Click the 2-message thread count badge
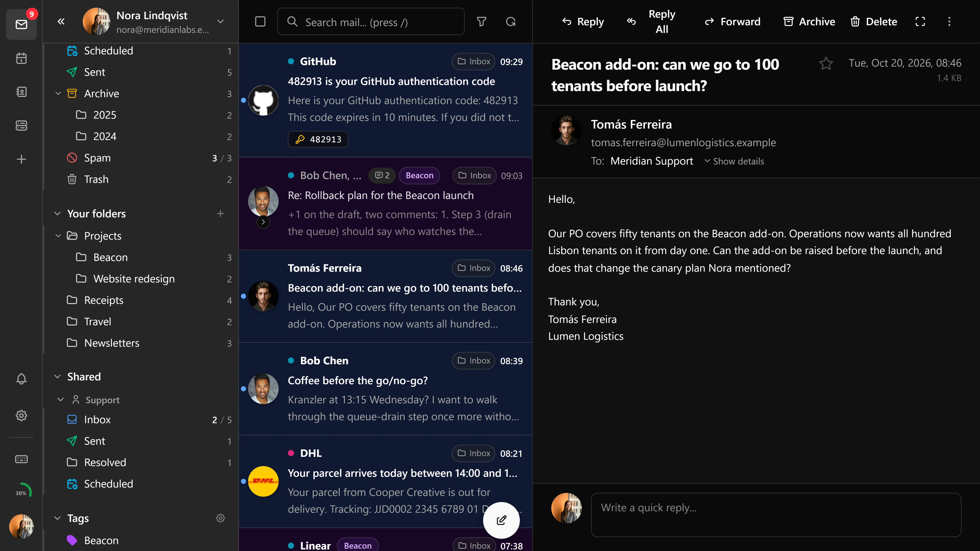 click(x=382, y=175)
